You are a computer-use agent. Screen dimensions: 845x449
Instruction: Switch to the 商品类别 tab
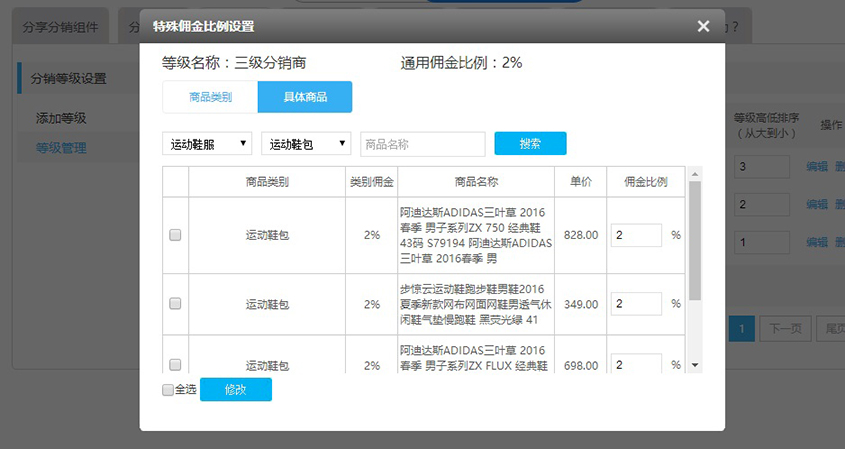pyautogui.click(x=210, y=97)
